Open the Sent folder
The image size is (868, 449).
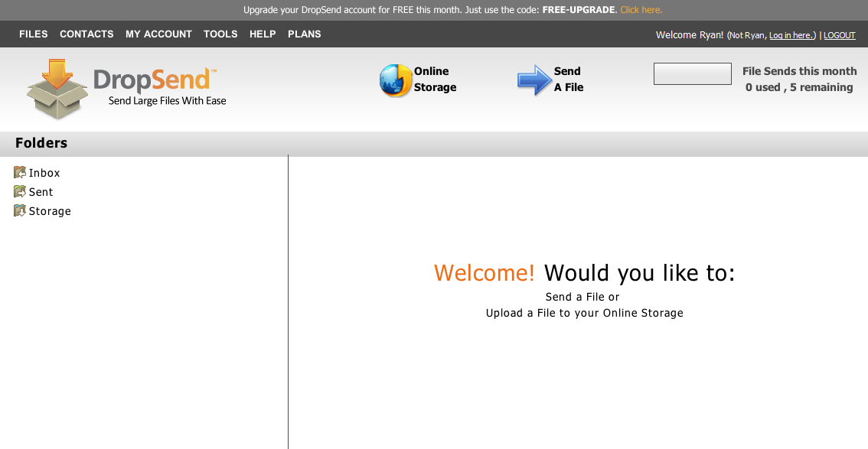pyautogui.click(x=41, y=192)
